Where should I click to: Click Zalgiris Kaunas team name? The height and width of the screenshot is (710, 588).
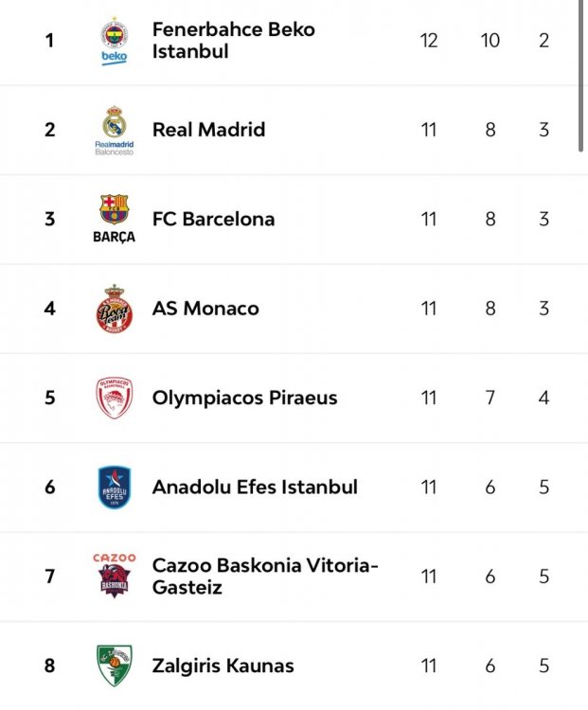(x=223, y=666)
